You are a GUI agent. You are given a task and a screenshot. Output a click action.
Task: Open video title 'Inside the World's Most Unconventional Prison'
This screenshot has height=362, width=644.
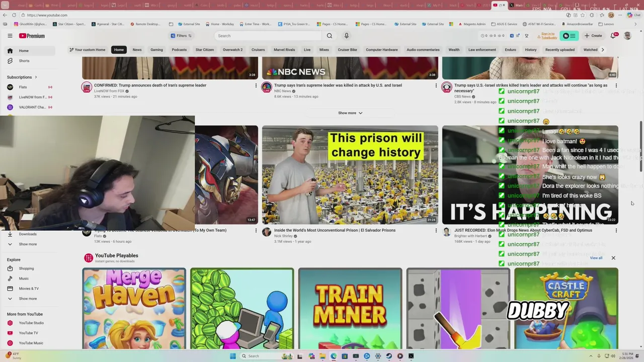[335, 230]
